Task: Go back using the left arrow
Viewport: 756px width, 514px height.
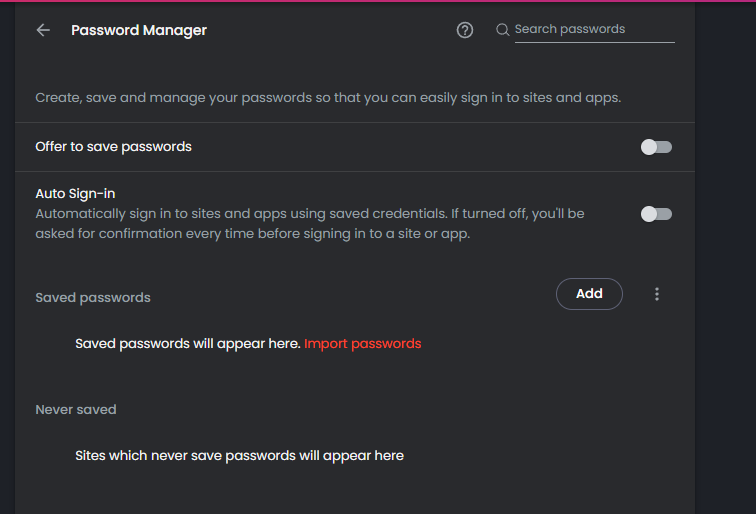Action: [x=43, y=30]
